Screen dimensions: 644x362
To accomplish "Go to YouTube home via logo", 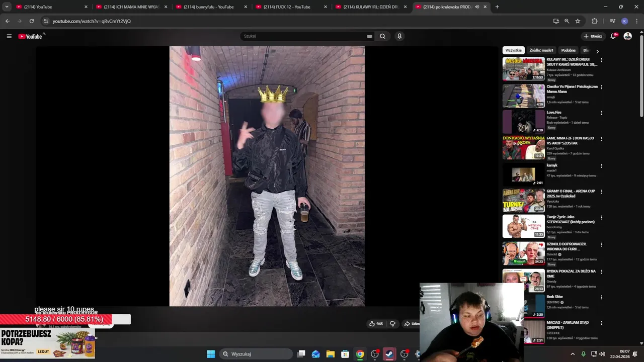I will pos(30,36).
